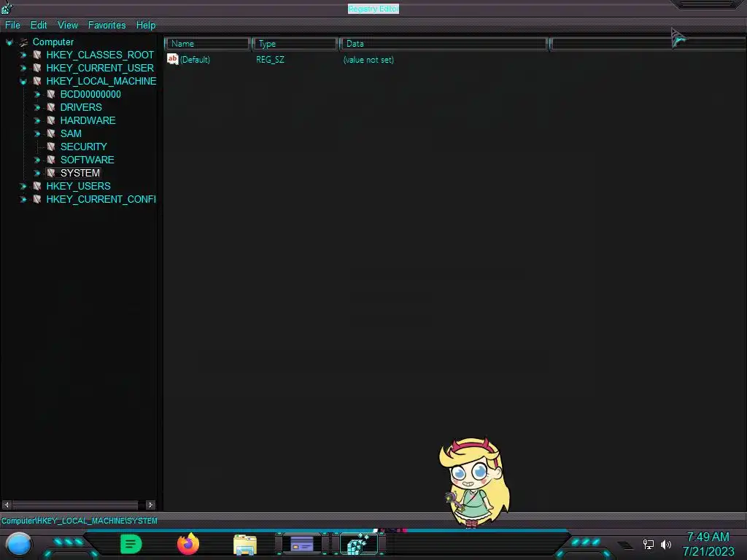Expand the DRIVERS key
This screenshot has height=560, width=747.
36,108
